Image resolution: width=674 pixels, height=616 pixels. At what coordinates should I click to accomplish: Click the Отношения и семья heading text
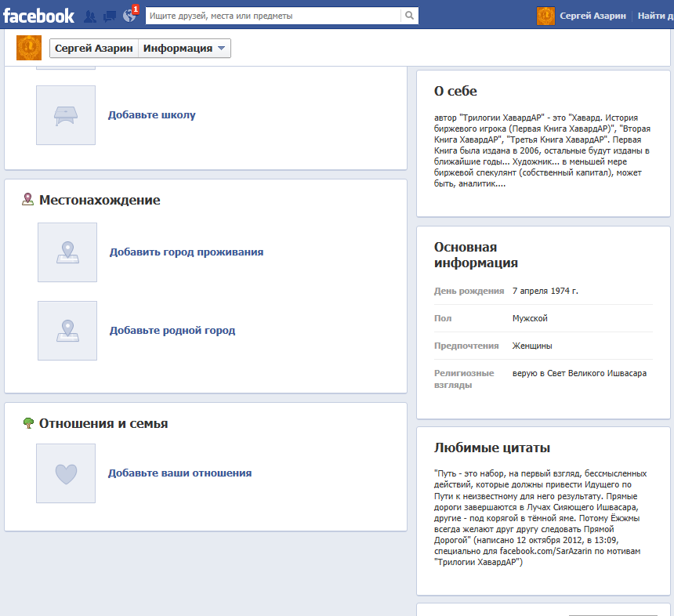(x=103, y=423)
